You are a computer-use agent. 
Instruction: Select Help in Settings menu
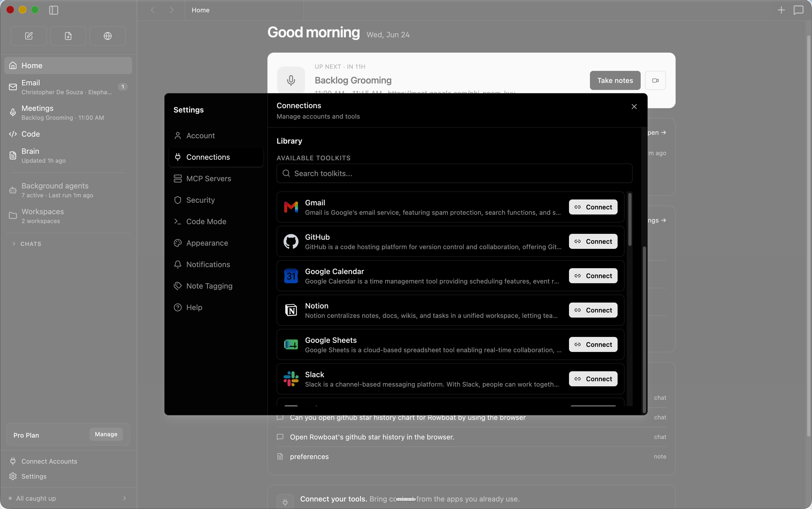(x=216, y=308)
